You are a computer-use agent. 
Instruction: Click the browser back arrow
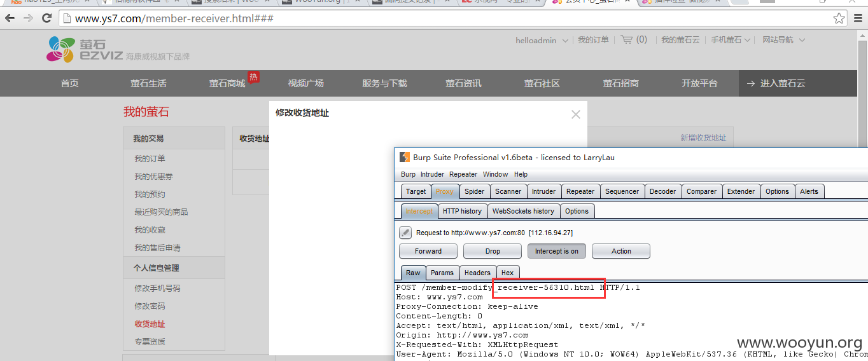[10, 18]
